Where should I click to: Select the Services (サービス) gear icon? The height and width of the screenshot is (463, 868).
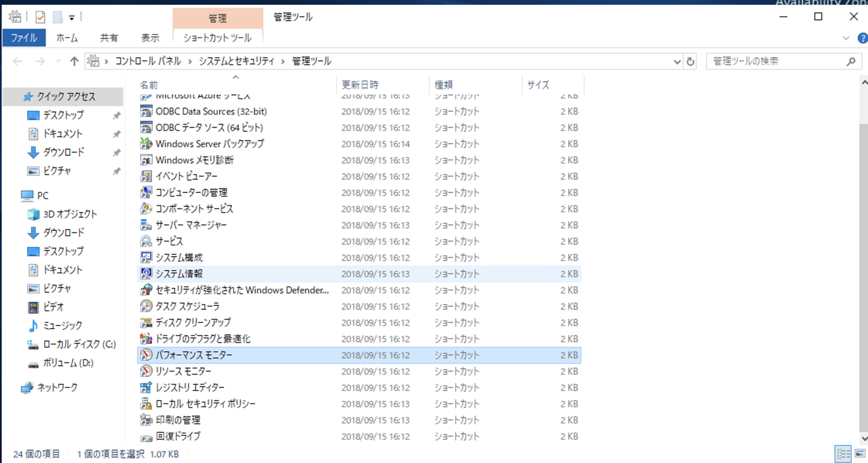(146, 241)
